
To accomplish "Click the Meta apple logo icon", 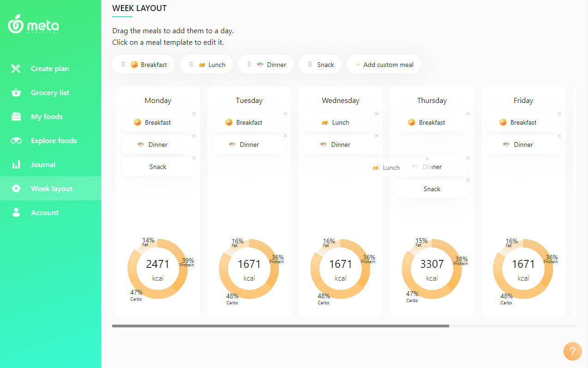I will click(16, 24).
